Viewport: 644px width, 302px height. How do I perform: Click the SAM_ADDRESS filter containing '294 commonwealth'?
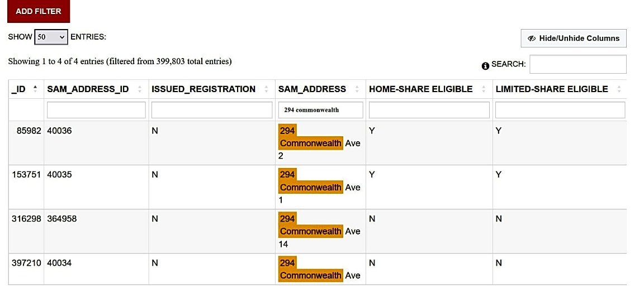(320, 110)
